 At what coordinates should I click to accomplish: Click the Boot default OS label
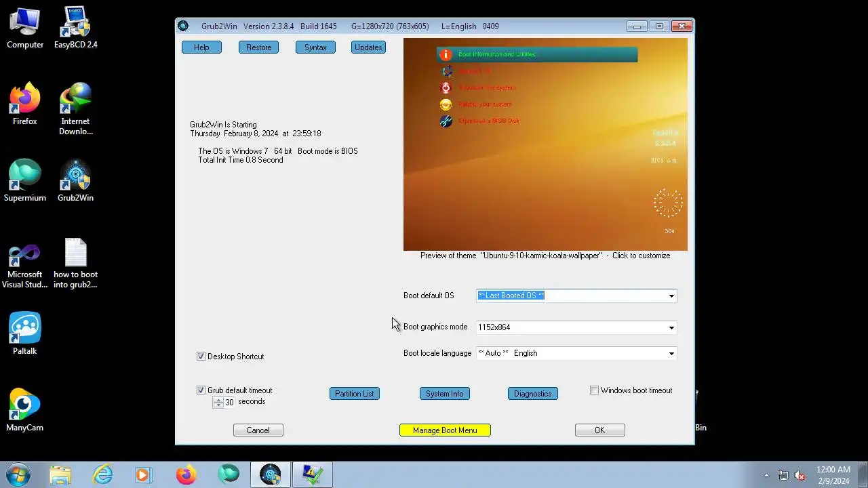[429, 296]
